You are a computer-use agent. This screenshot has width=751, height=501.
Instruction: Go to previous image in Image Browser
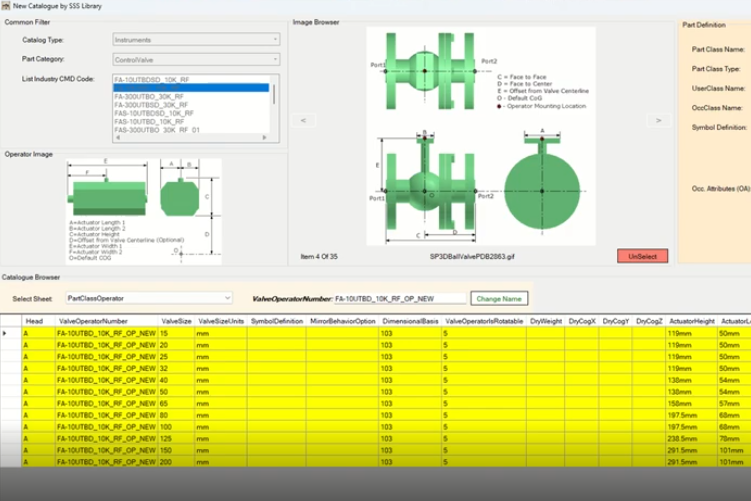pyautogui.click(x=304, y=120)
